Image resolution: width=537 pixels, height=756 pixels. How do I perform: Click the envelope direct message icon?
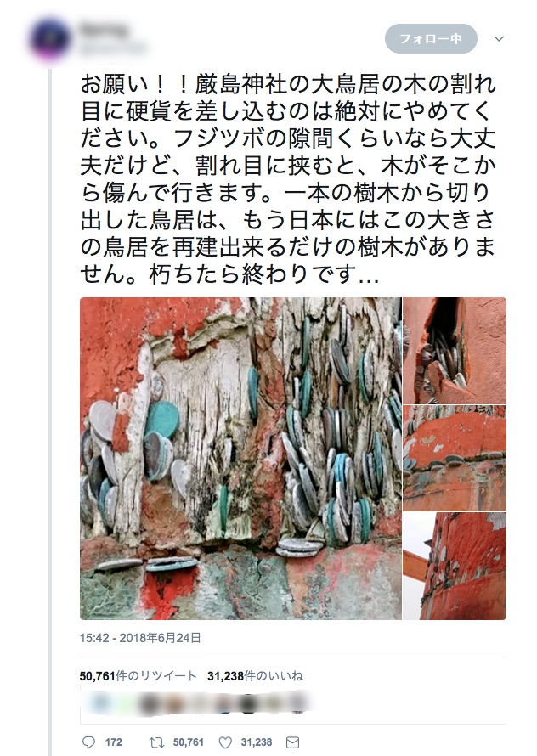point(293,742)
